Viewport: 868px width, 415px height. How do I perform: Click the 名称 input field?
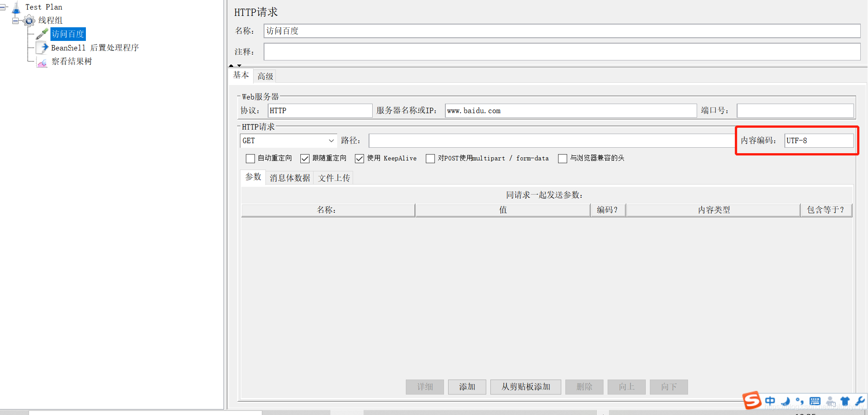pyautogui.click(x=562, y=31)
